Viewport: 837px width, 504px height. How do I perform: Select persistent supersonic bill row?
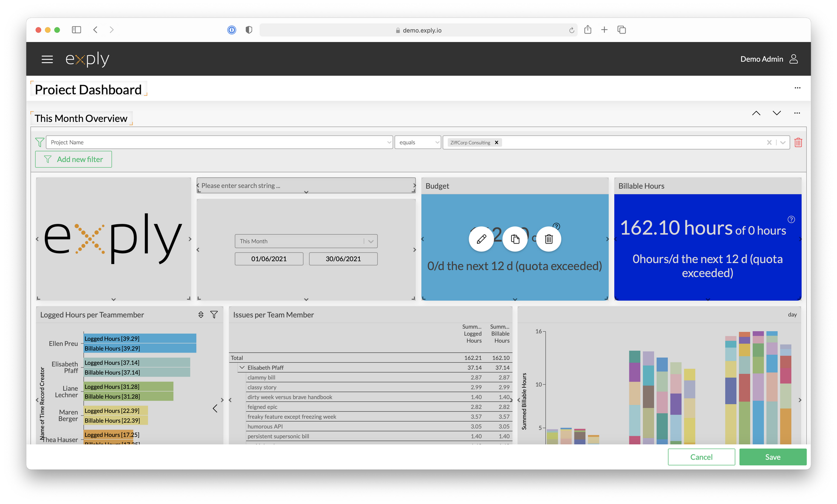click(379, 436)
